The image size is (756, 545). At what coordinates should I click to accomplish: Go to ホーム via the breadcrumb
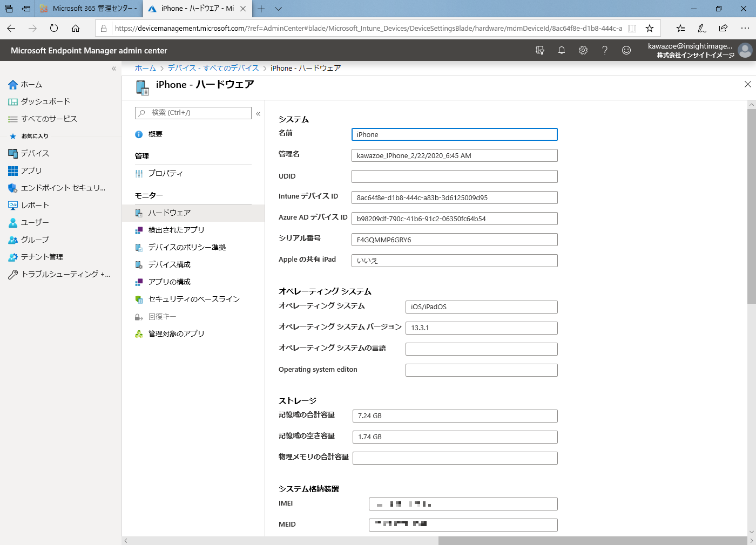[x=145, y=68]
